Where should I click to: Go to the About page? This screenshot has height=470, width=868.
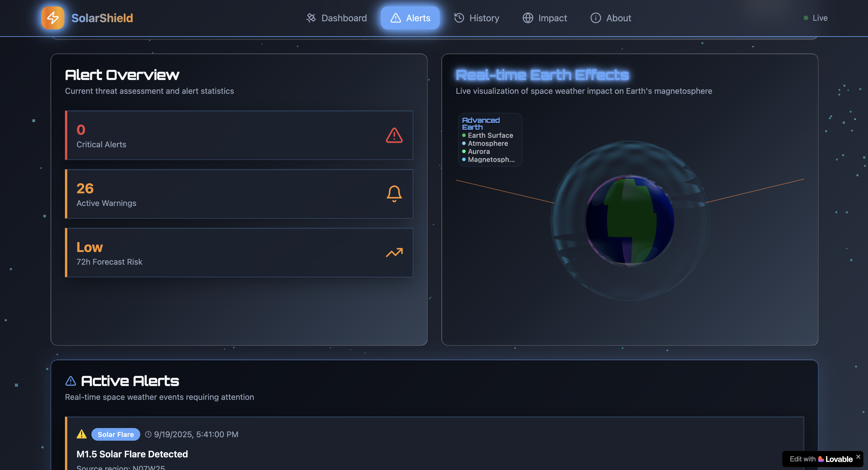click(610, 18)
